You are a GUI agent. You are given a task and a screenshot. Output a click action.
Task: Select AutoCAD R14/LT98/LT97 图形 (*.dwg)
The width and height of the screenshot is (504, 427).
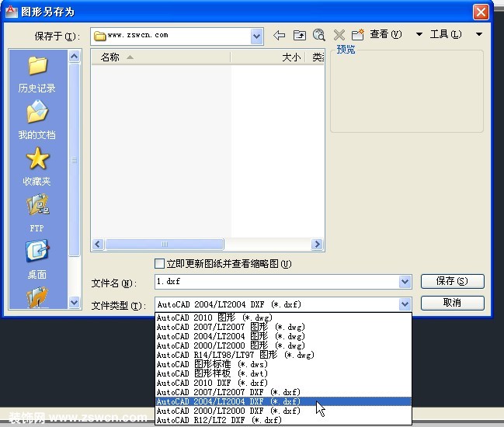283,355
